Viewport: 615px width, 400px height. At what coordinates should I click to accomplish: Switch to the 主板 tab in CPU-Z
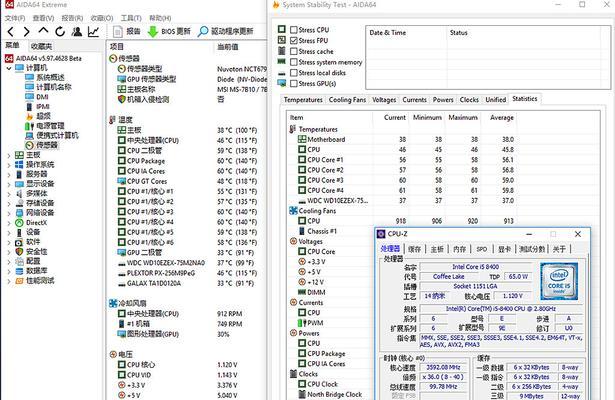(x=437, y=249)
